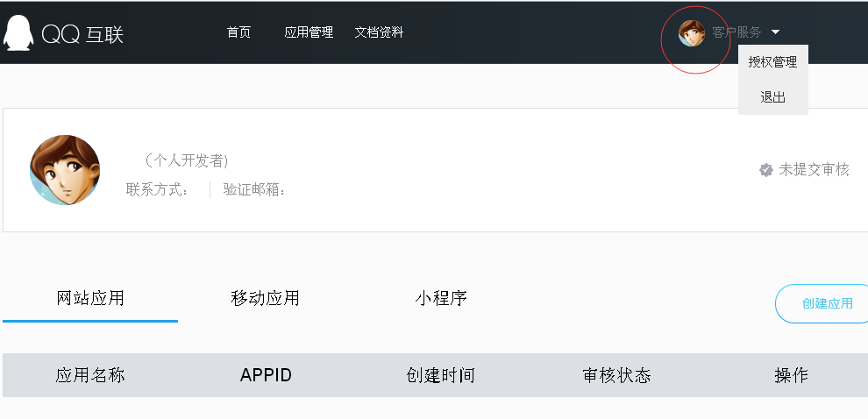868x419 pixels.
Task: Open 文档资料 in the navigation bar
Action: pyautogui.click(x=379, y=32)
